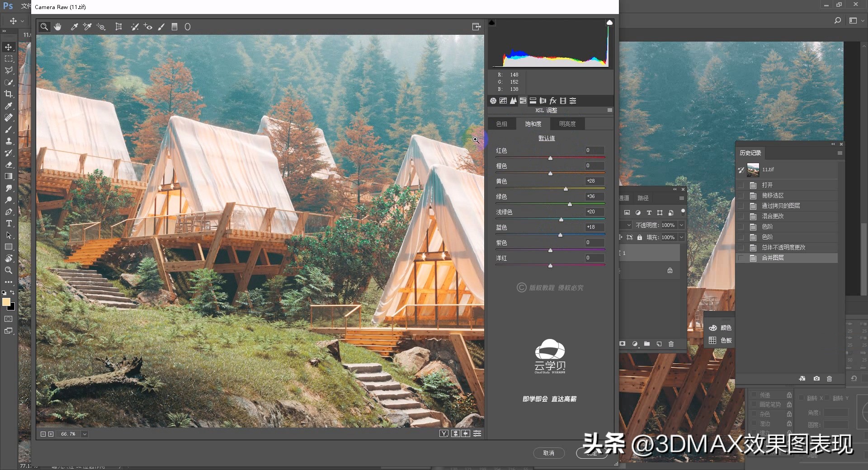Toggle checkbox beside 合并图层 history state

pyautogui.click(x=741, y=258)
